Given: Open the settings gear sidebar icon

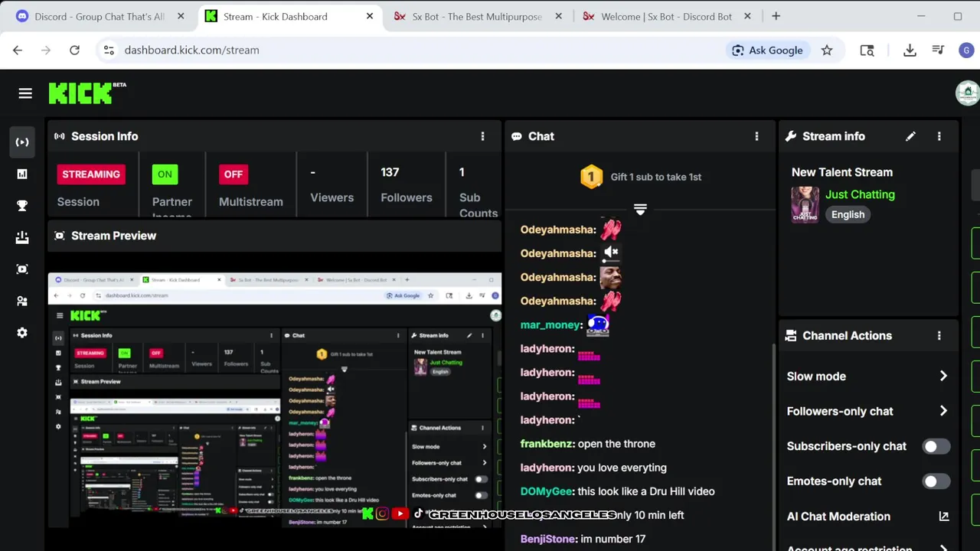Looking at the screenshot, I should tap(22, 333).
